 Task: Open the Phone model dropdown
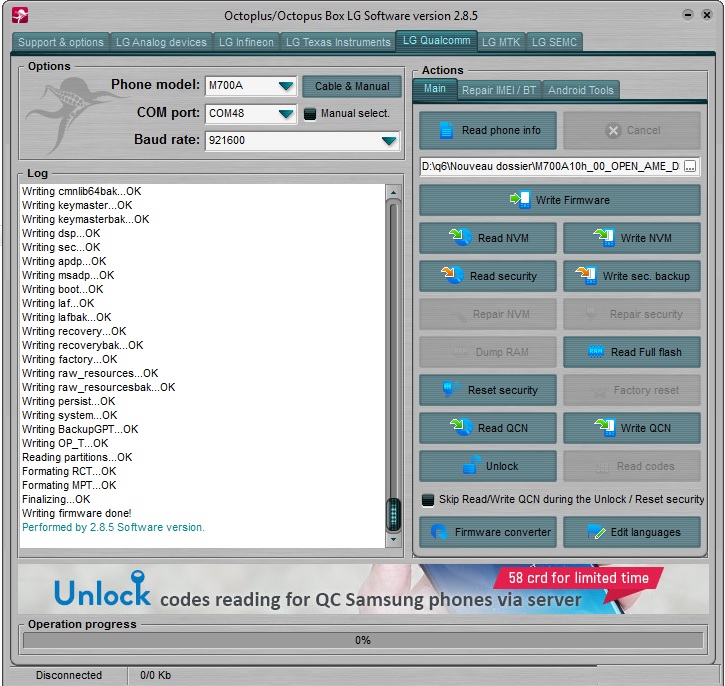click(286, 86)
